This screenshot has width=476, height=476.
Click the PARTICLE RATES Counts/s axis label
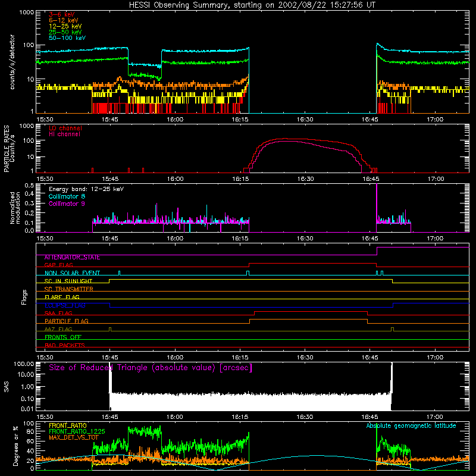9,149
